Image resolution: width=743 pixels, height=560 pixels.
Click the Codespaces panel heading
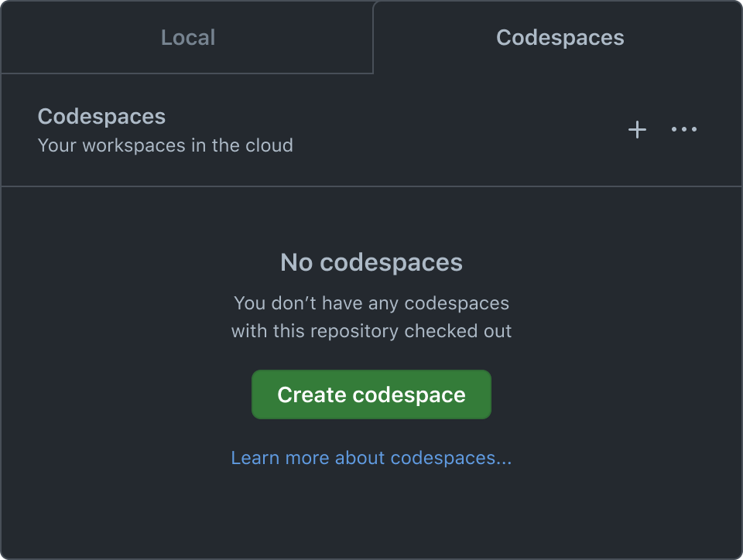click(x=101, y=117)
